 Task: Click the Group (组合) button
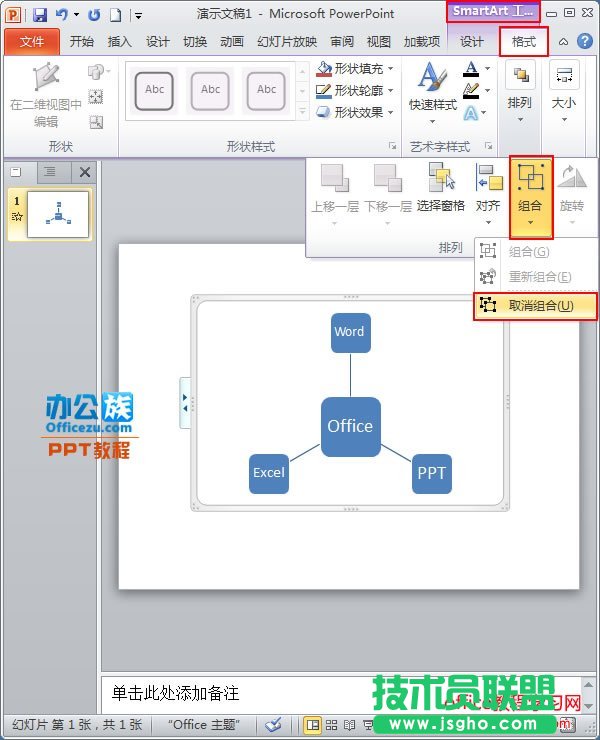click(531, 188)
